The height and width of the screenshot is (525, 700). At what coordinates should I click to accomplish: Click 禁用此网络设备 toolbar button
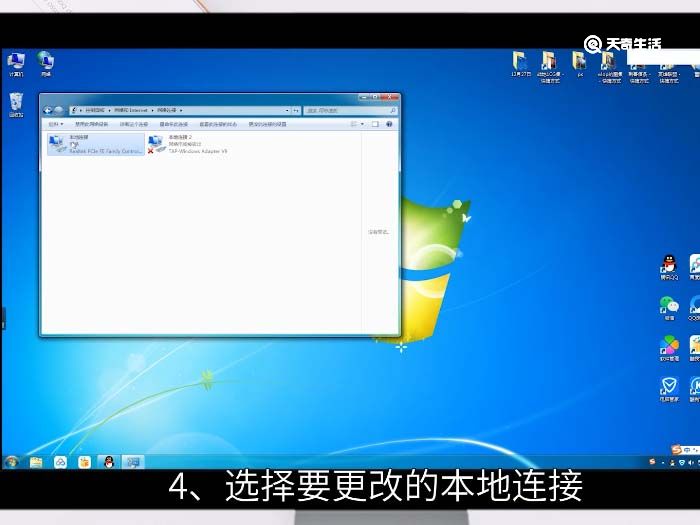pos(92,124)
